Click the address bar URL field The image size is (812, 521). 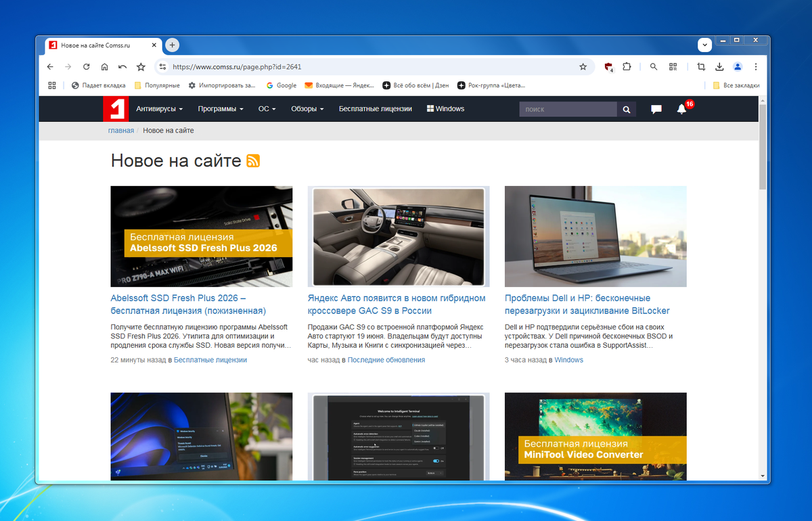pyautogui.click(x=372, y=67)
